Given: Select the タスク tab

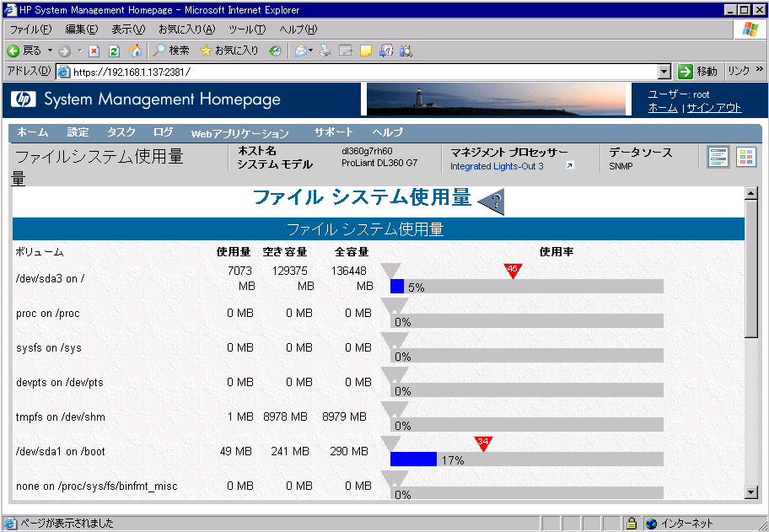Looking at the screenshot, I should coord(121,132).
